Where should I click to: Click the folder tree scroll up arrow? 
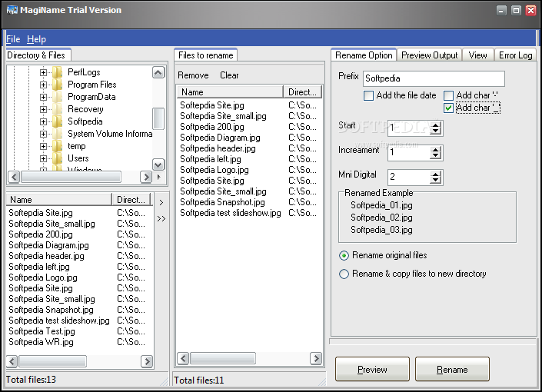(158, 72)
